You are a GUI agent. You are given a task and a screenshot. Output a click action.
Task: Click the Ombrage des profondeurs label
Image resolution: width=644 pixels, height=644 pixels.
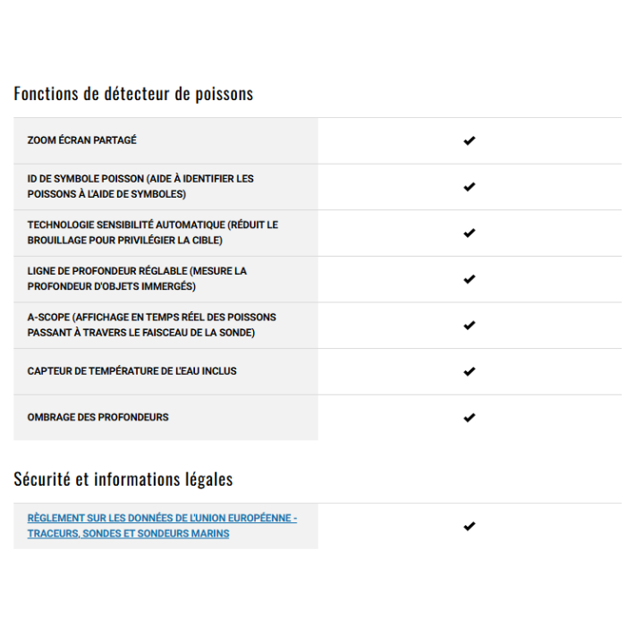click(x=97, y=418)
